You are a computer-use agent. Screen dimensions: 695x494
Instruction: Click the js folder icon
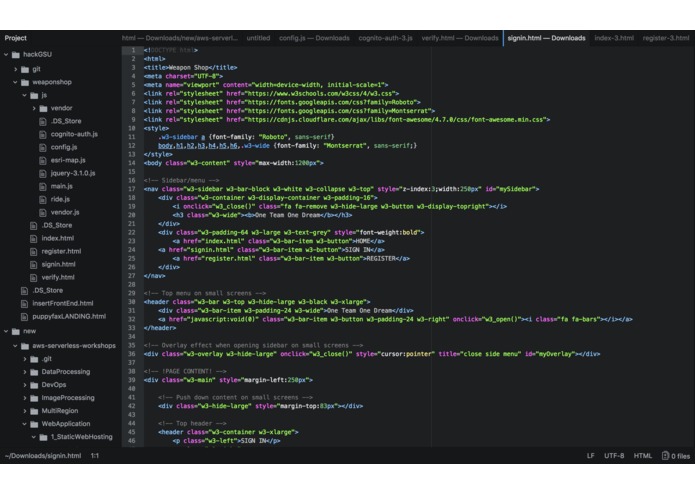tap(34, 95)
